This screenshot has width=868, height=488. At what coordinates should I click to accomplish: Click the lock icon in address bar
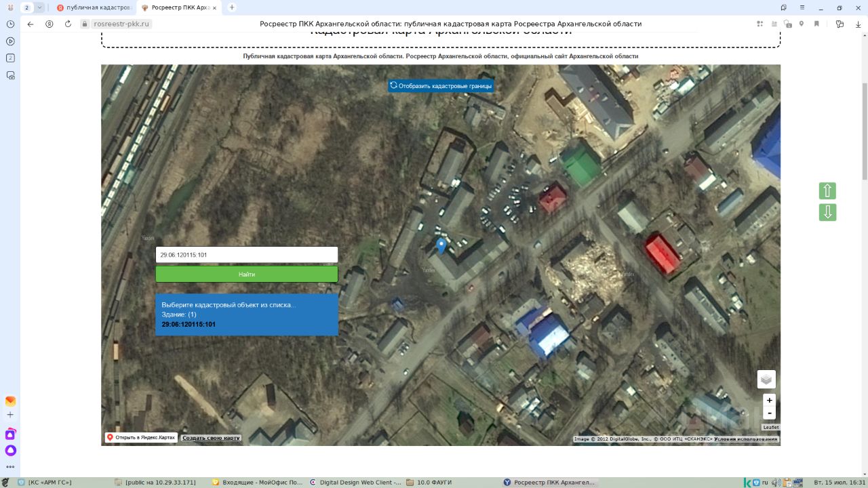coord(85,24)
